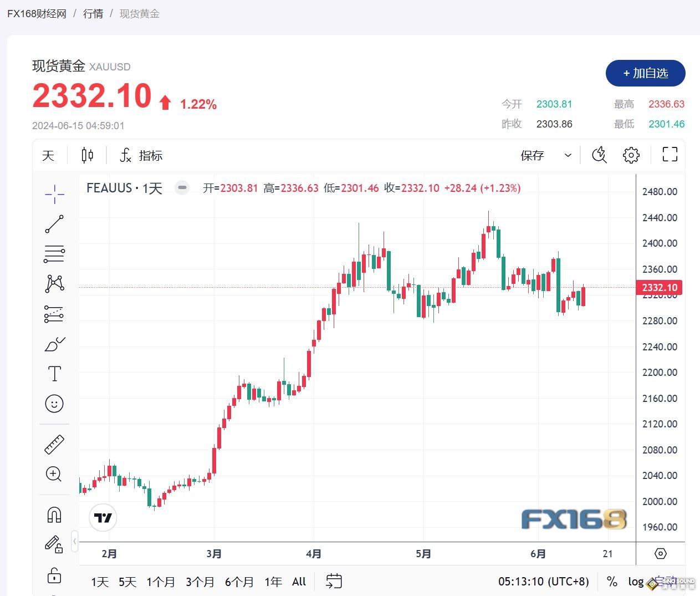Open timezone menu at 05:13:10 (UTC+8)
The image size is (700, 596).
point(544,582)
